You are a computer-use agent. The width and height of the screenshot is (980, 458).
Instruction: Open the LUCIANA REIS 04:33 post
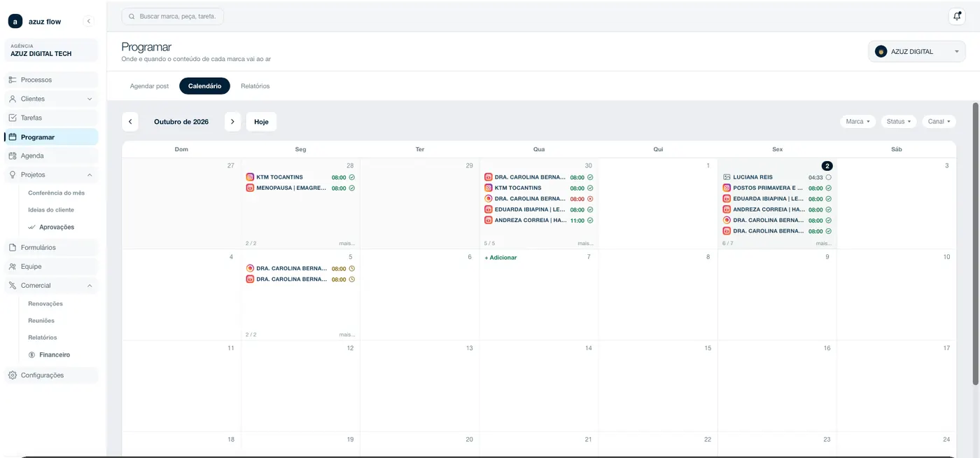pos(777,177)
